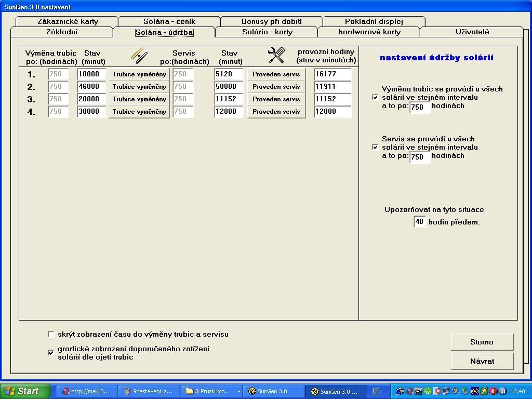The image size is (532, 399).
Task: Click Trubice vyměněny for solarium 1
Action: click(x=139, y=74)
